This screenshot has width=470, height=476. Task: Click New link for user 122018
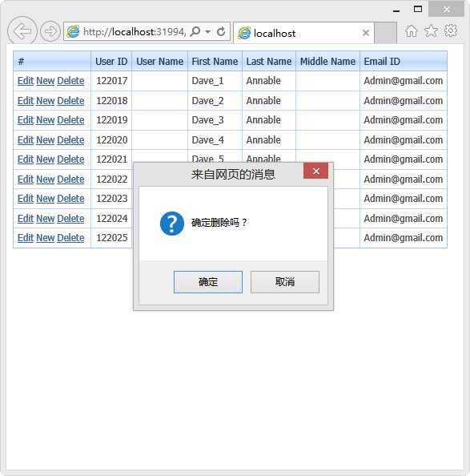pyautogui.click(x=46, y=101)
